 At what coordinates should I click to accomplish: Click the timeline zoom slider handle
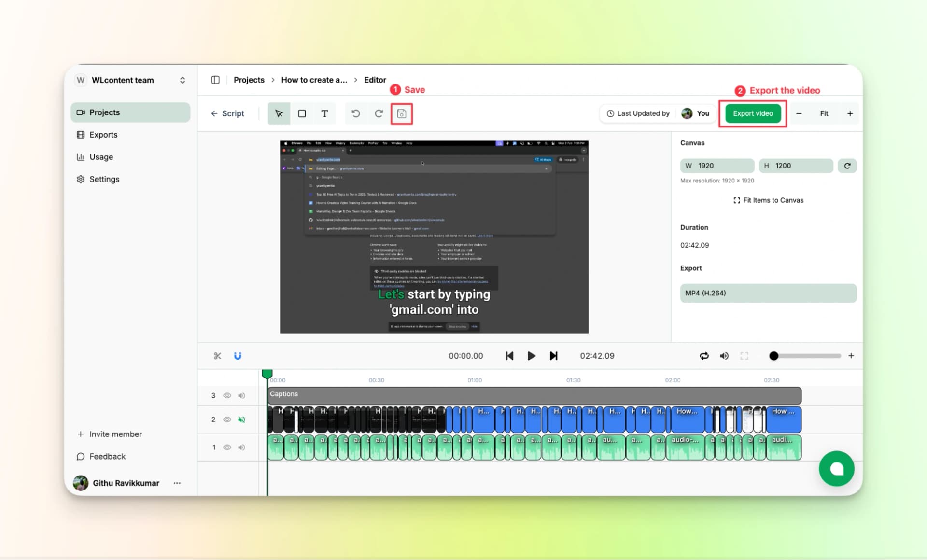pos(774,356)
